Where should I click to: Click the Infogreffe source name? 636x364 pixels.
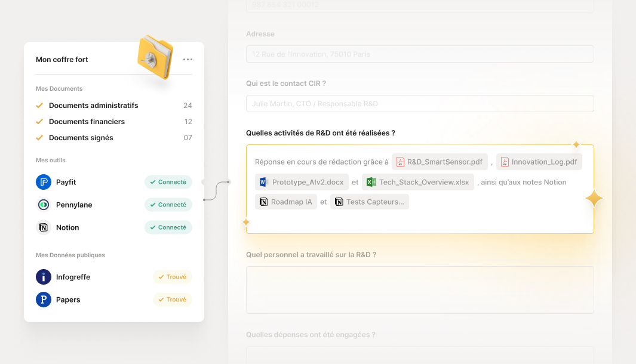(73, 277)
